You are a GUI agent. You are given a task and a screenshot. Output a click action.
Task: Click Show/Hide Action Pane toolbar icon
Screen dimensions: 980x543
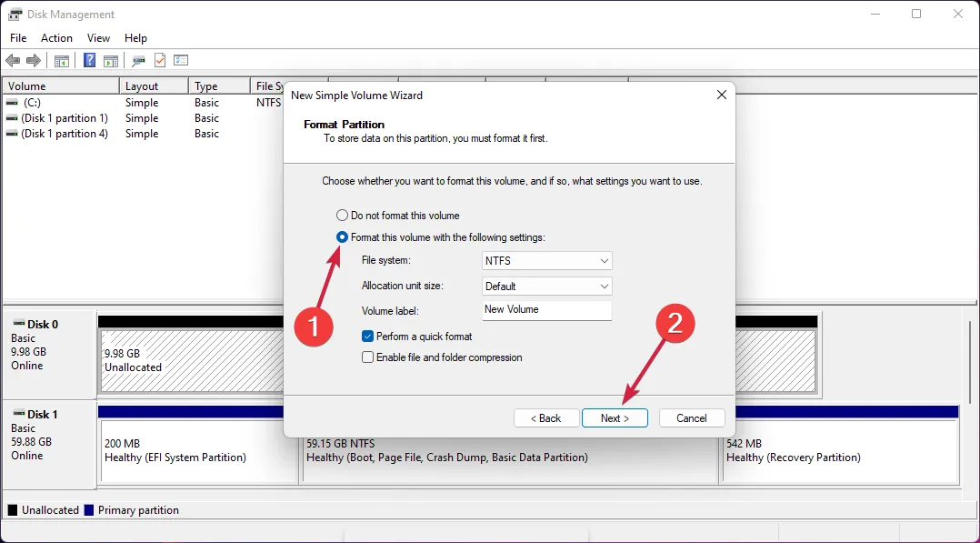(111, 61)
